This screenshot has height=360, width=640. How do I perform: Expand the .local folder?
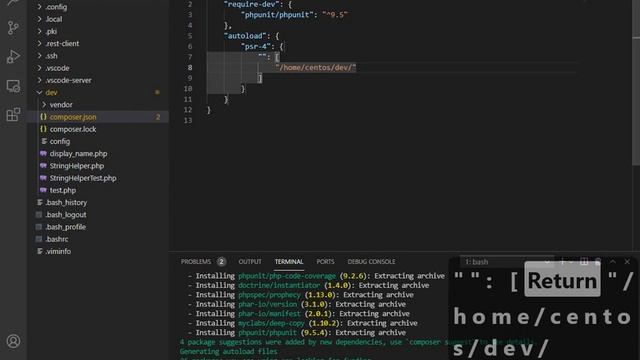point(39,19)
